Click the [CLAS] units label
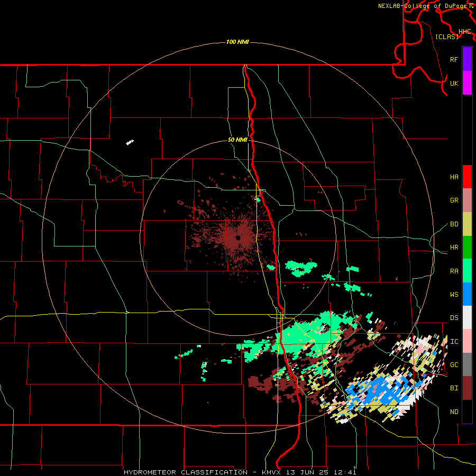Viewport: 476px width, 476px height. (447, 37)
